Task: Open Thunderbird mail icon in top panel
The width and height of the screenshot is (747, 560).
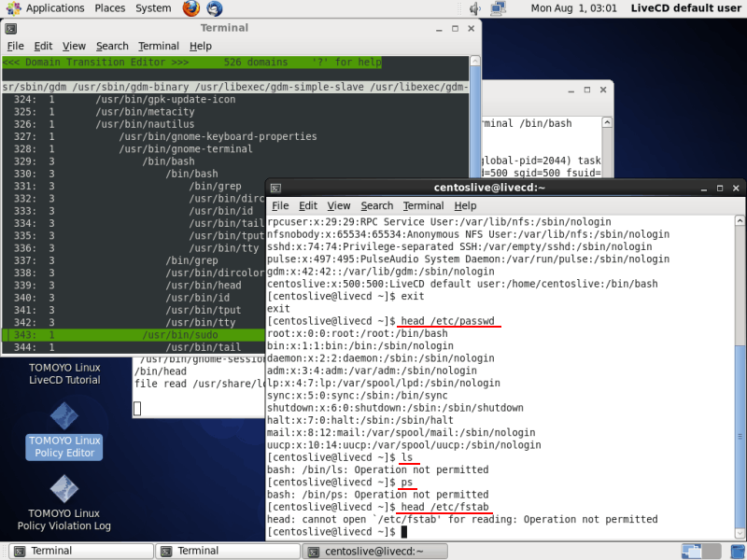Action: click(214, 8)
